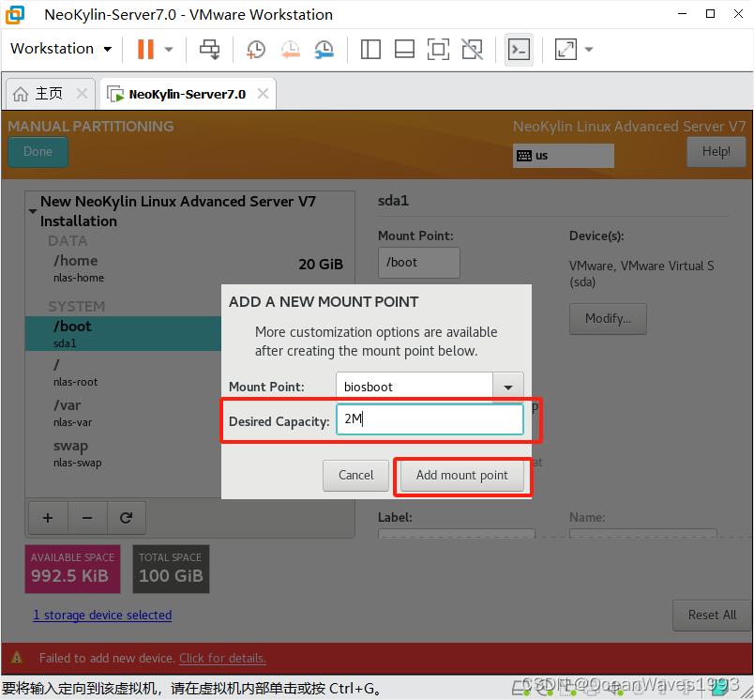Image resolution: width=754 pixels, height=700 pixels.
Task: Click the VMware Workstation app icon
Action: (x=15, y=14)
